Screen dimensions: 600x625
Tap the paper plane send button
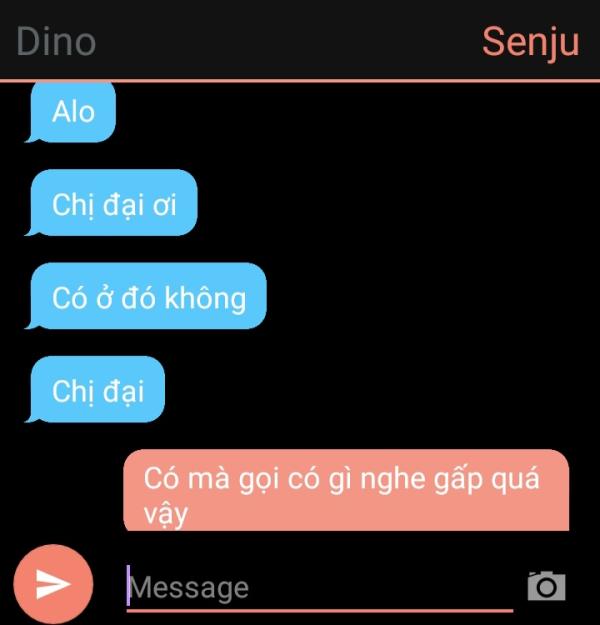[x=53, y=584]
